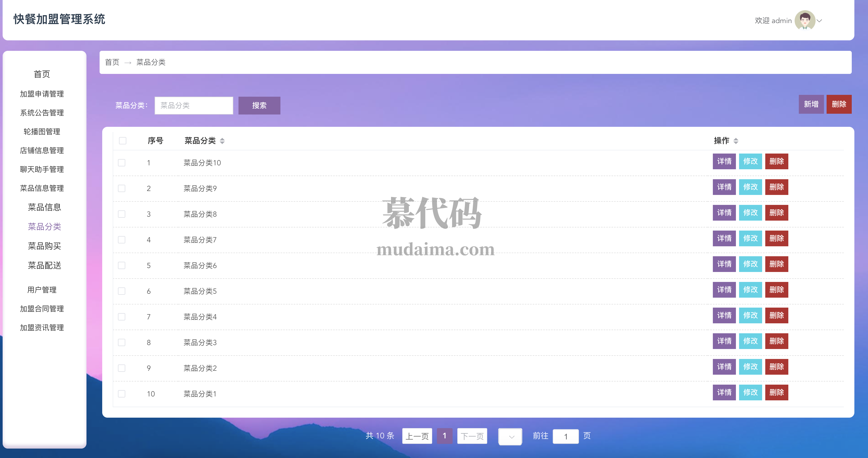Image resolution: width=868 pixels, height=458 pixels.
Task: Click the 菜品分类 search input field
Action: [194, 105]
